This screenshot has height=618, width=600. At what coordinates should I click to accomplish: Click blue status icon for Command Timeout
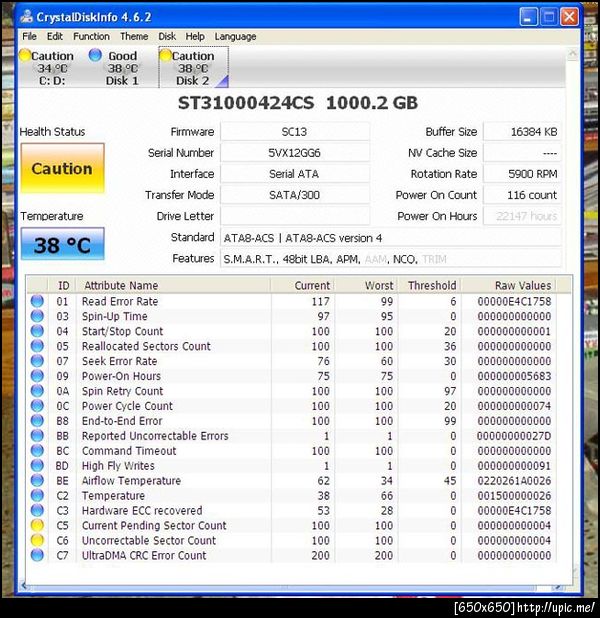pos(37,451)
